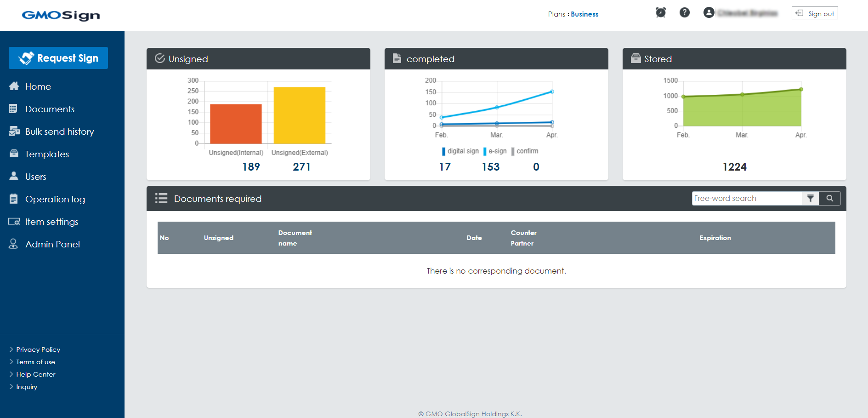Click the Templates icon in sidebar
This screenshot has width=868, height=418.
coord(14,154)
